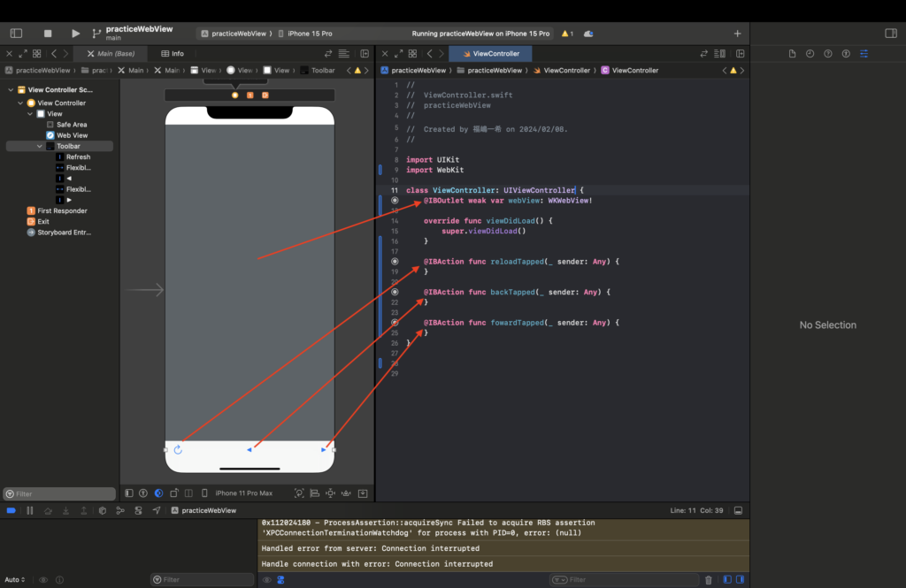Clear the console with the trash button

(x=708, y=579)
